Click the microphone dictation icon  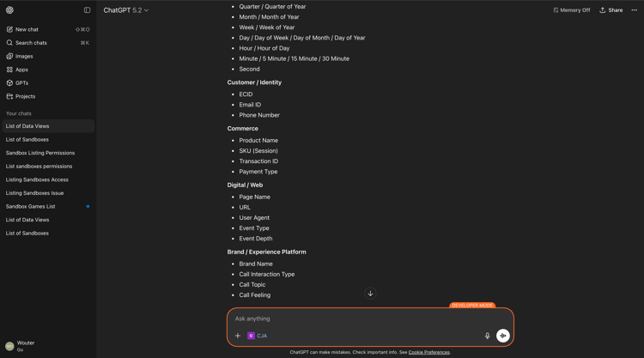(487, 336)
